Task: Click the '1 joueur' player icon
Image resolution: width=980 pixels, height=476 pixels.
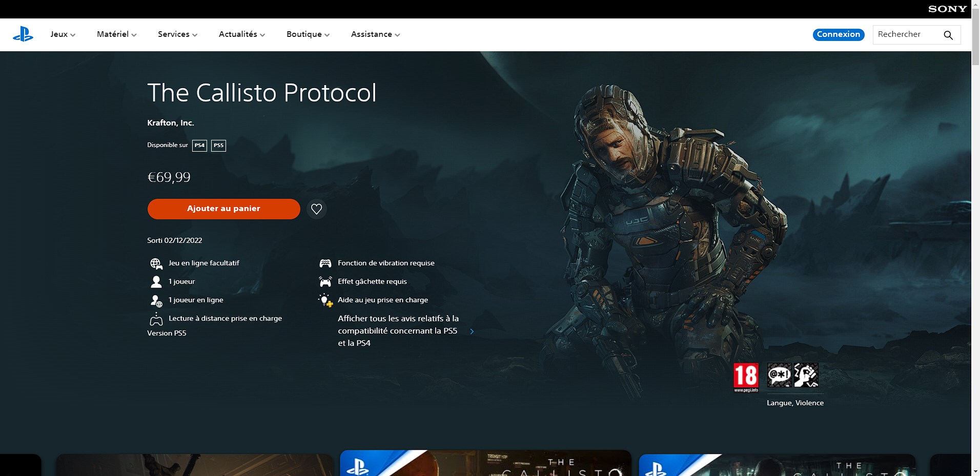Action: pyautogui.click(x=156, y=281)
